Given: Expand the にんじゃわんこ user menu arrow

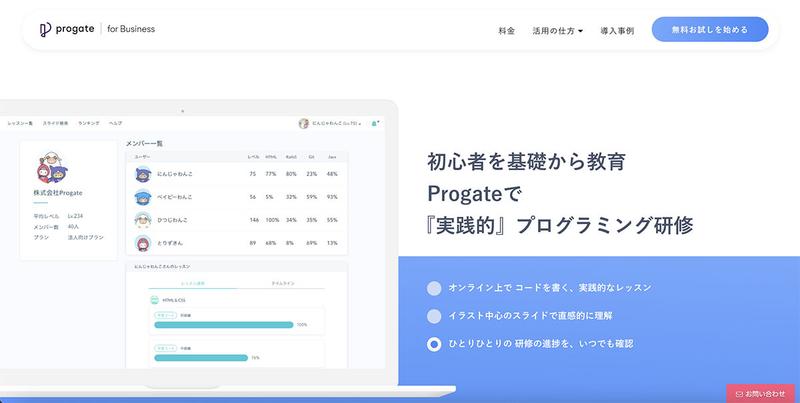Looking at the screenshot, I should pos(360,124).
